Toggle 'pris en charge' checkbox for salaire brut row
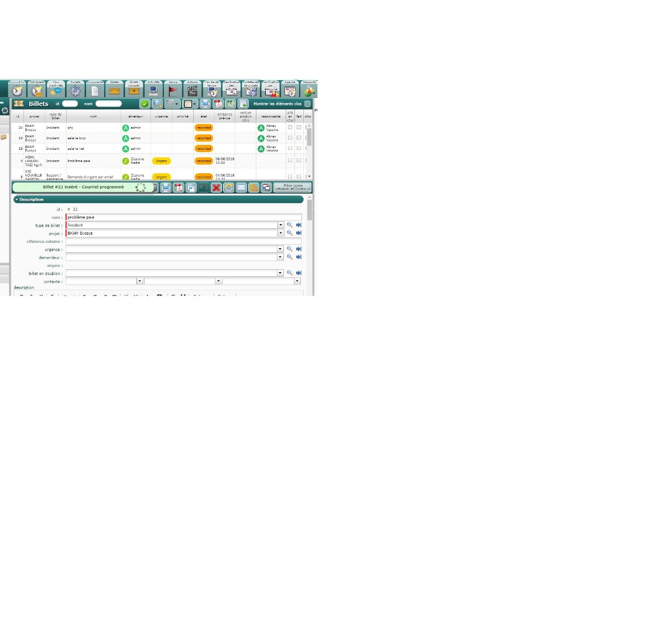The width and height of the screenshot is (672, 632). [290, 138]
